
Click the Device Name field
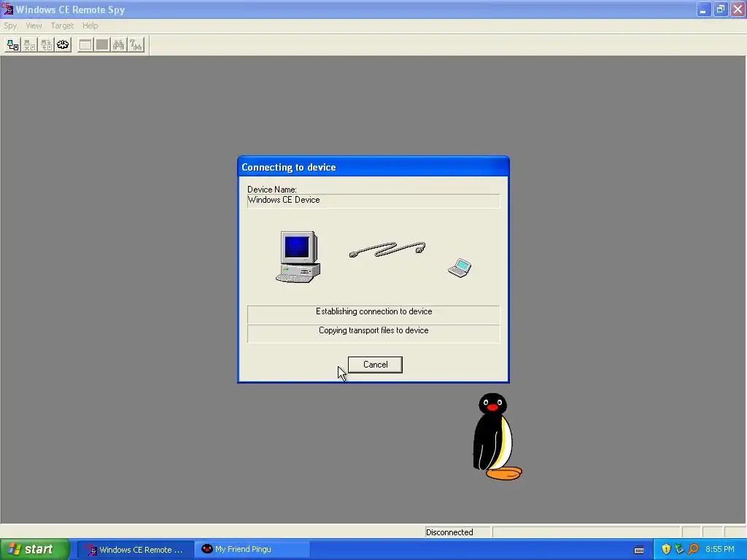[373, 201]
